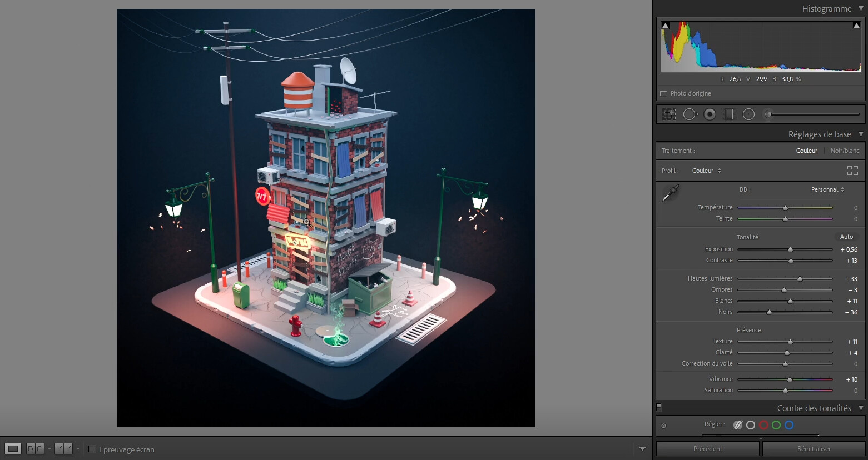Screen dimensions: 868x460
Task: Select the Radial filter tool
Action: pos(748,114)
